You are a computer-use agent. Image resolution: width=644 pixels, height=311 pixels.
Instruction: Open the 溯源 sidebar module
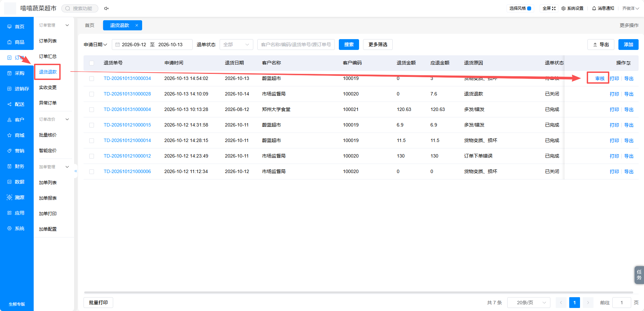pos(17,197)
